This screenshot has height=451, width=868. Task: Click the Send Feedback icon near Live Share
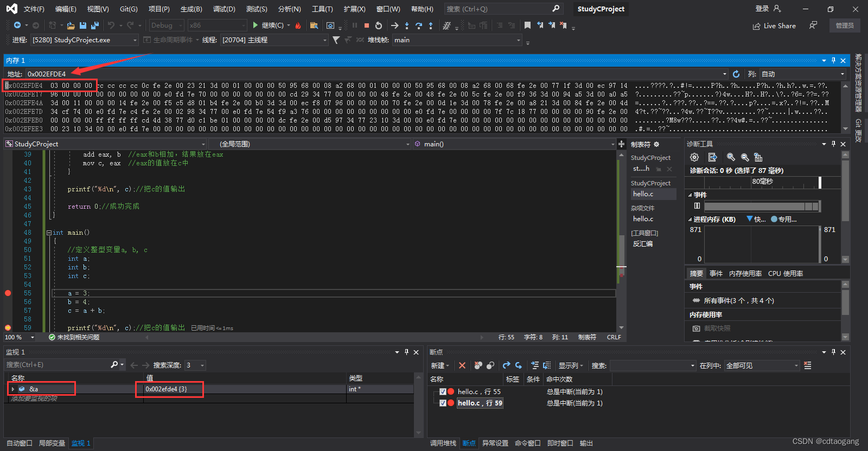click(x=813, y=25)
